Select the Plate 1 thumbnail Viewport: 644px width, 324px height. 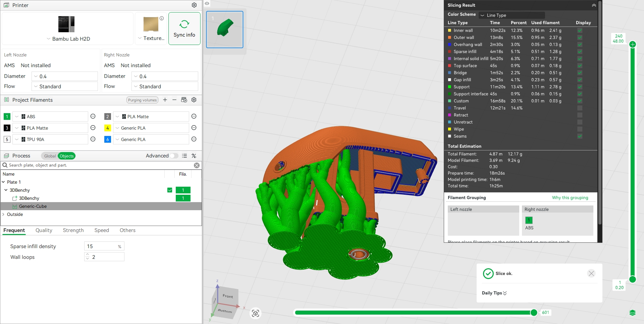pos(225,30)
